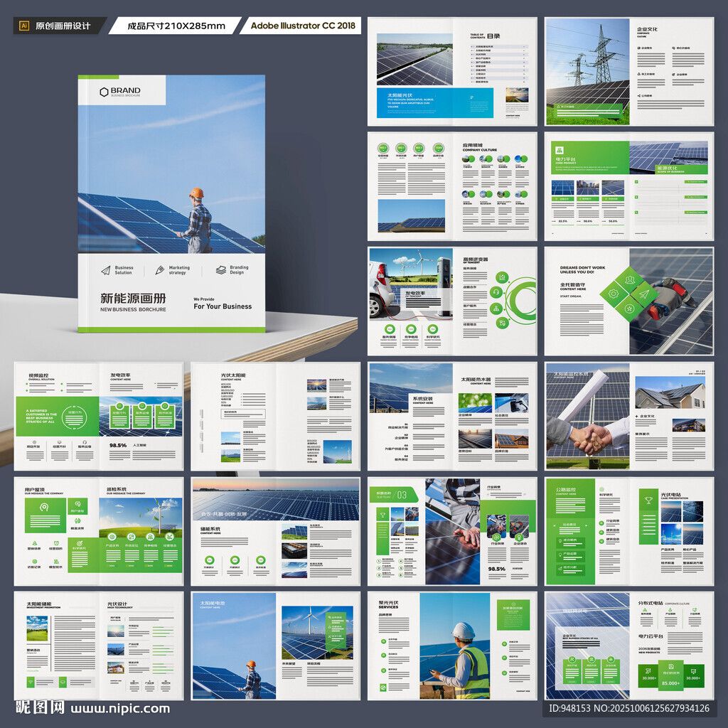This screenshot has height=728, width=728.
Task: Click the 应用领域 COMPANY CULTURE heading
Action: pos(480,147)
